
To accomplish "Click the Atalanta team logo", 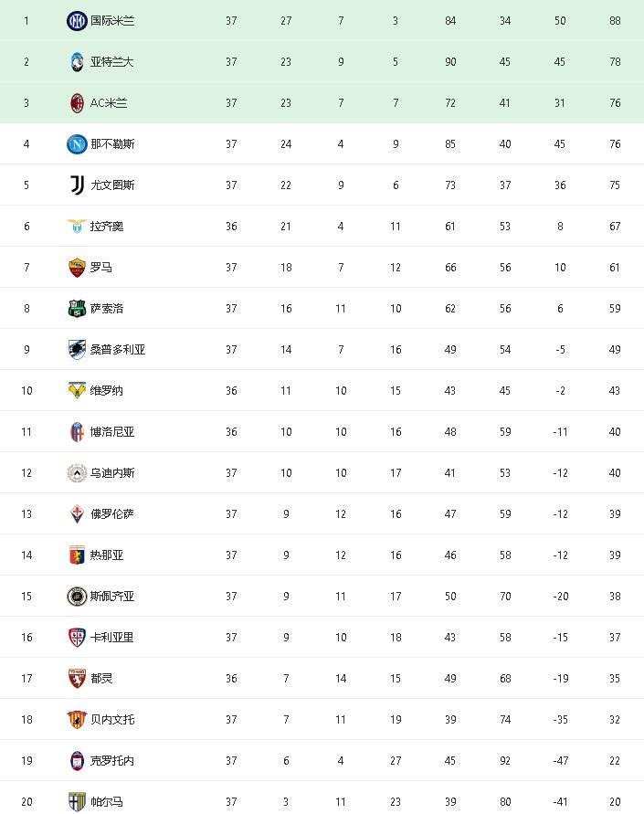I will pos(77,62).
